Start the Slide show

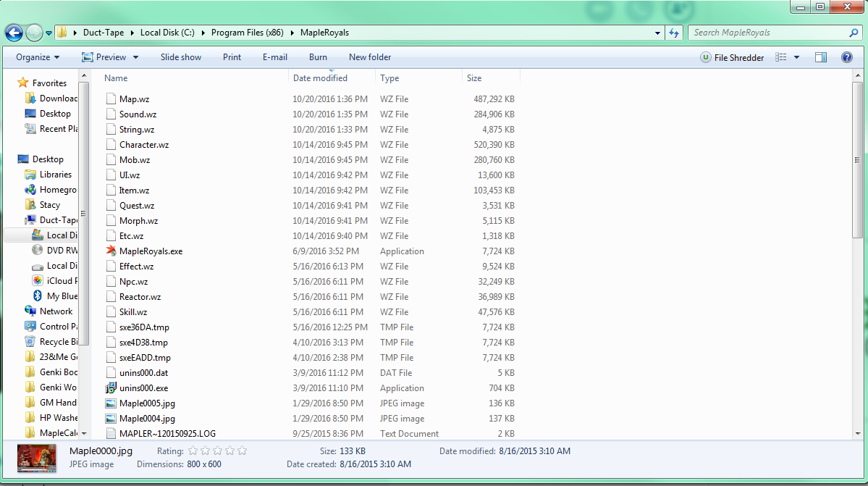pos(180,57)
